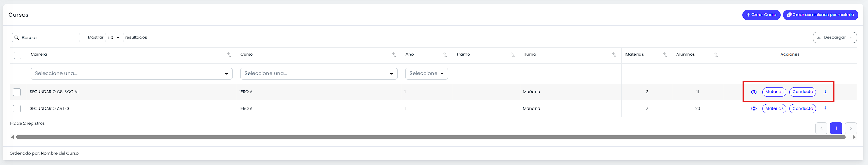Open Conducta for SECUNDARIO ARTES
The image size is (868, 165).
click(x=803, y=109)
